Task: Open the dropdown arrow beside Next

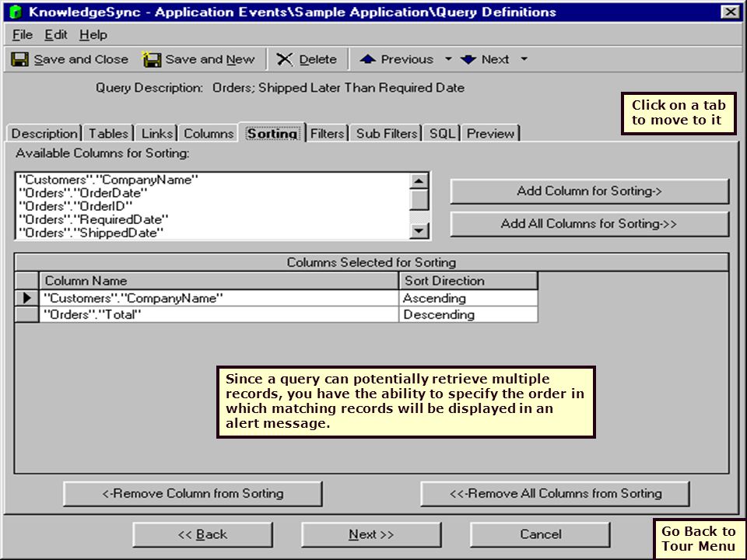Action: tap(524, 60)
